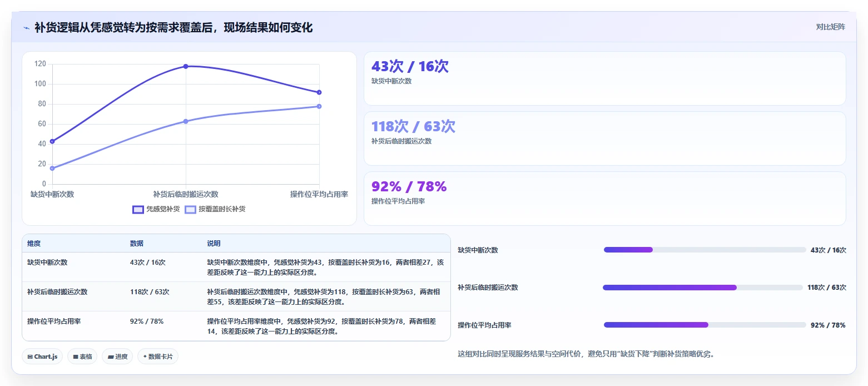Viewport: 868px width, 386px height.
Task: Click x-axis label 缺货中断次数 in chart
Action: pos(52,194)
